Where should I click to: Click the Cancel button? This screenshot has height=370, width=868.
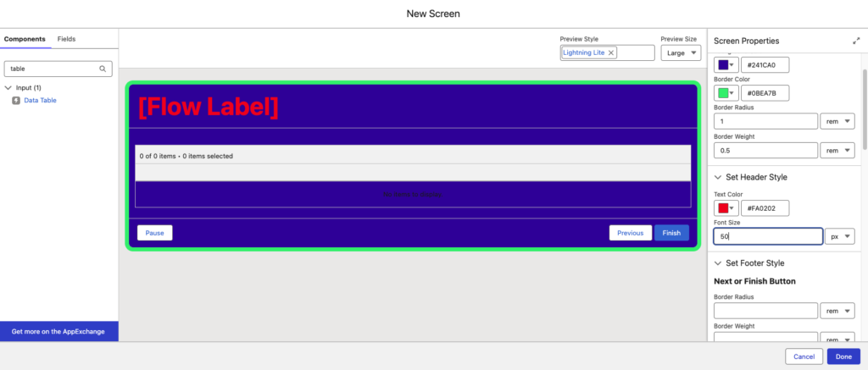pos(804,356)
